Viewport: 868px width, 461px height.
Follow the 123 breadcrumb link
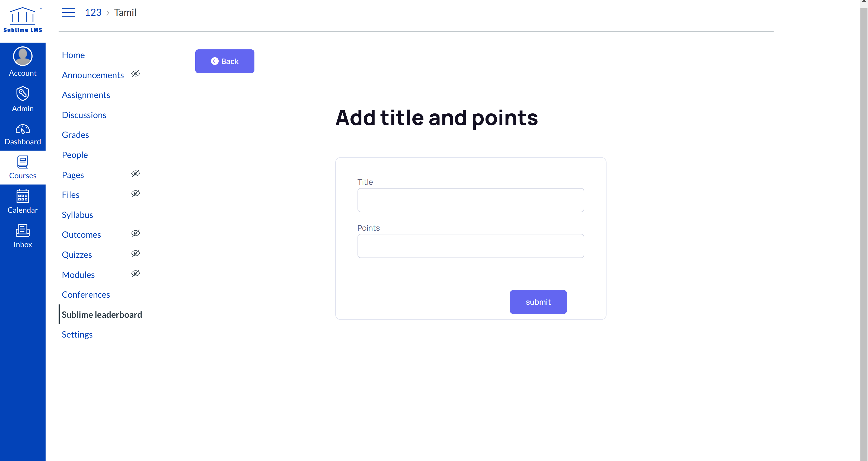93,12
